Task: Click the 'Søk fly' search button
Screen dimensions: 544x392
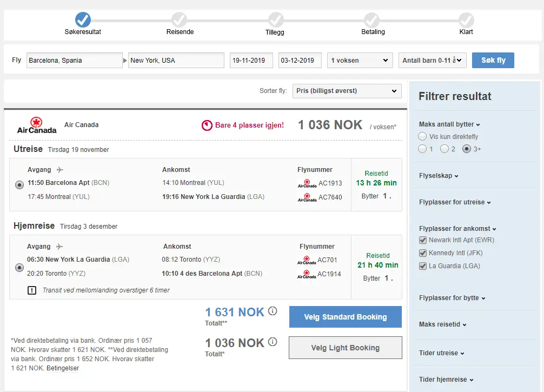Action: pyautogui.click(x=493, y=60)
